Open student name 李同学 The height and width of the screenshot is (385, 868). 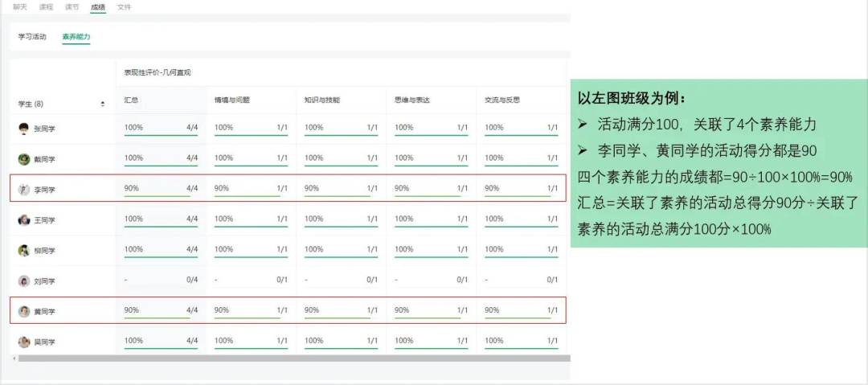[x=45, y=190]
